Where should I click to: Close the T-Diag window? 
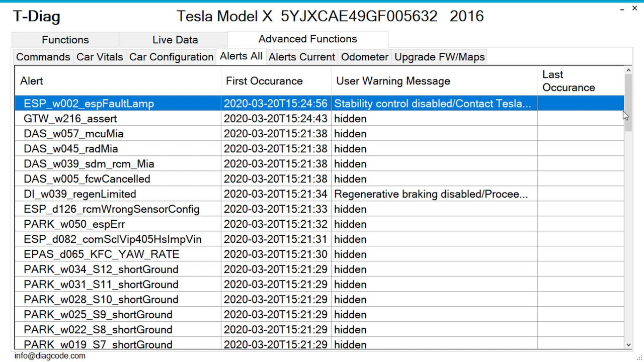tap(635, 9)
